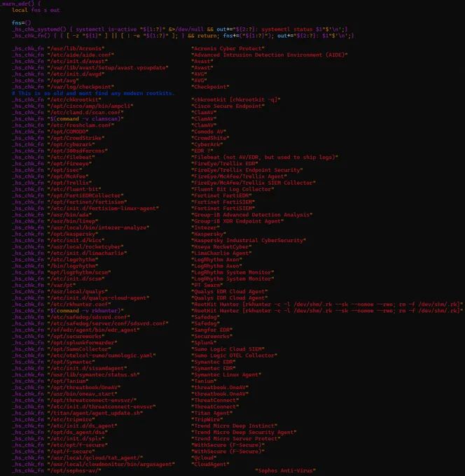Click "/opt/cisco/amp/bin/ampcli" path
Viewport: 465px width, 476px height.
90,106
